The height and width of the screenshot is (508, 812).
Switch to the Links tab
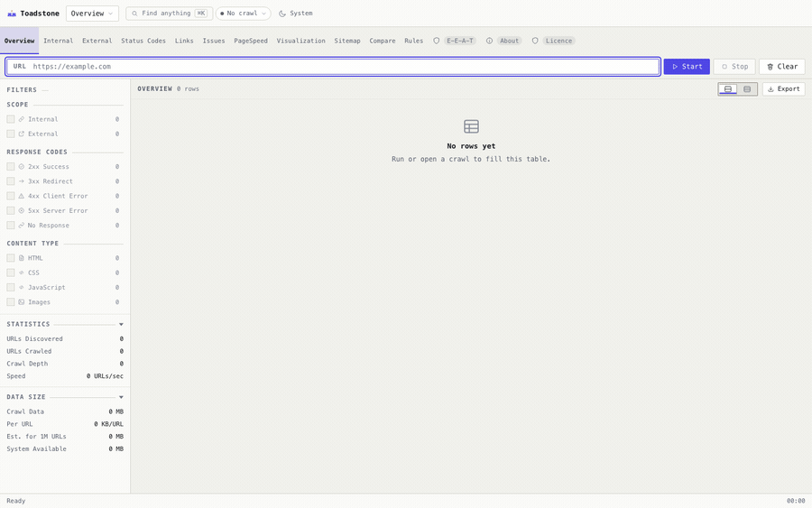[x=184, y=41]
